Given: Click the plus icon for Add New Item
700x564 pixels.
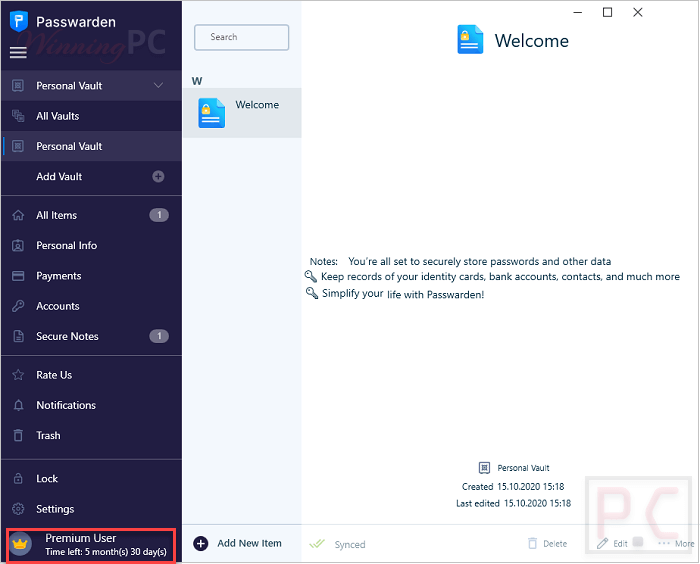Looking at the screenshot, I should coord(200,543).
